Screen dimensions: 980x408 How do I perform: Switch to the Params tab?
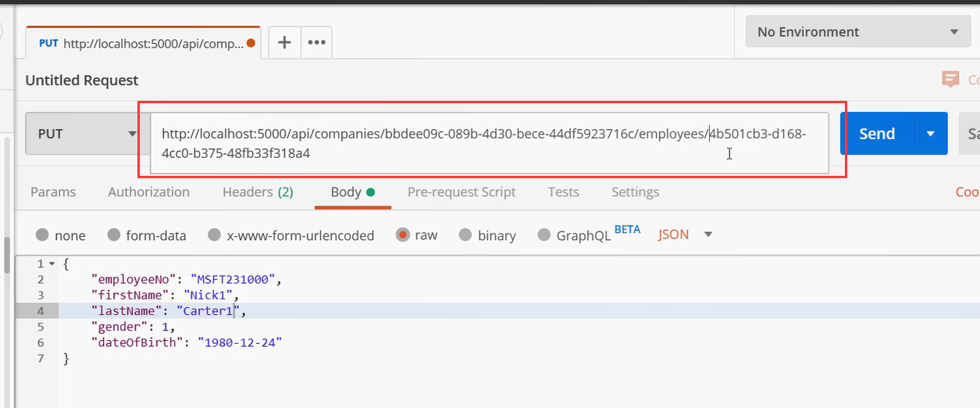[x=53, y=192]
